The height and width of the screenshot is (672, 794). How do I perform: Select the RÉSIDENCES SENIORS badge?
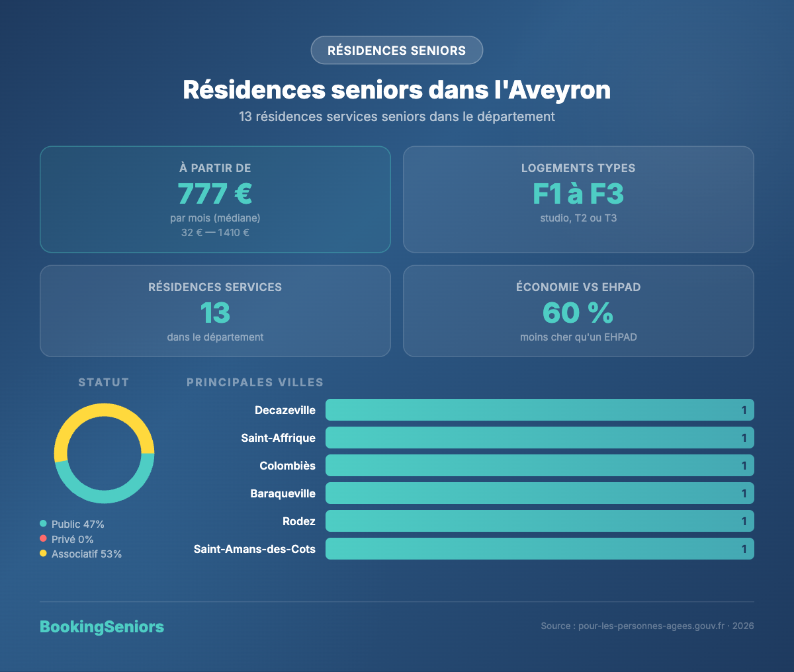[396, 50]
